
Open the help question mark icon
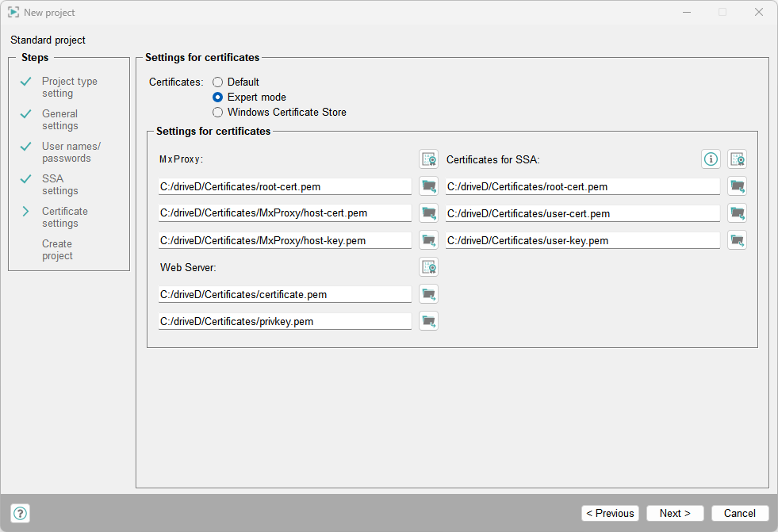click(21, 513)
